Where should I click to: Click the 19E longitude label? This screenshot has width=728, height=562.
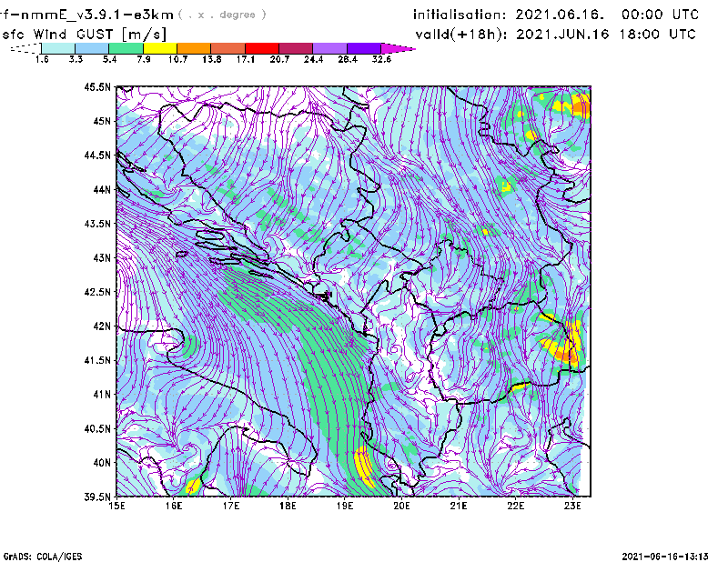(x=345, y=506)
